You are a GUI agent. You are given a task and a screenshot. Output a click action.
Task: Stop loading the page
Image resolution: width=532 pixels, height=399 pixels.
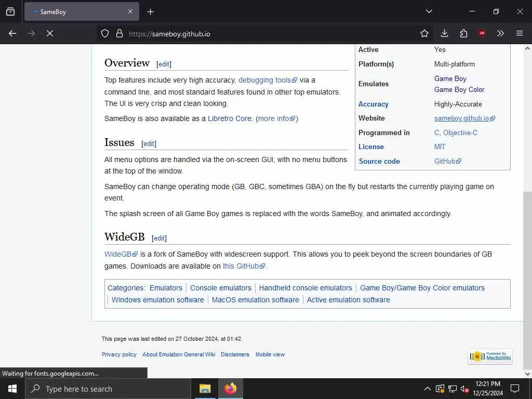pos(50,33)
